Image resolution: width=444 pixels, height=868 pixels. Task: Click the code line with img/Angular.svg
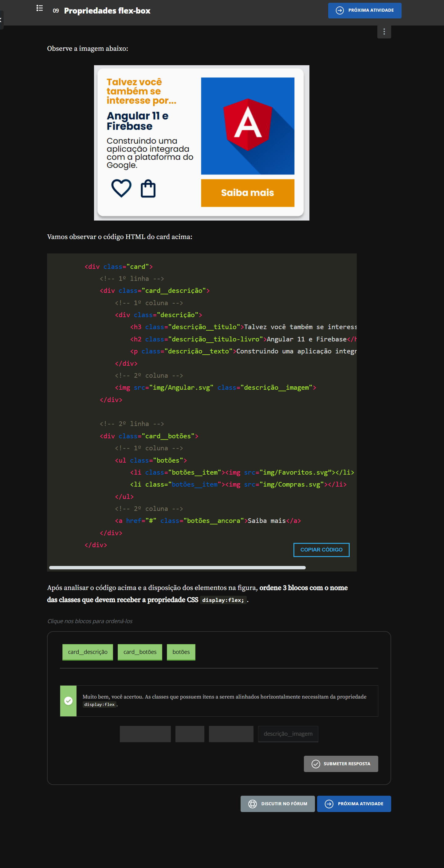coord(215,388)
